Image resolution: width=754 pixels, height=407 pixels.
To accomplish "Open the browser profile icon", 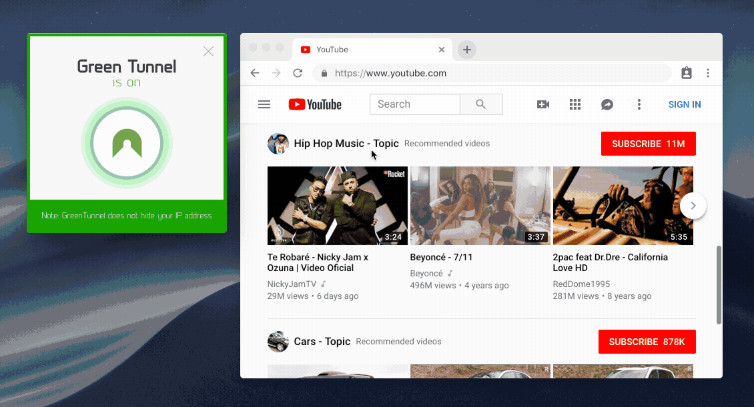I will [x=686, y=73].
